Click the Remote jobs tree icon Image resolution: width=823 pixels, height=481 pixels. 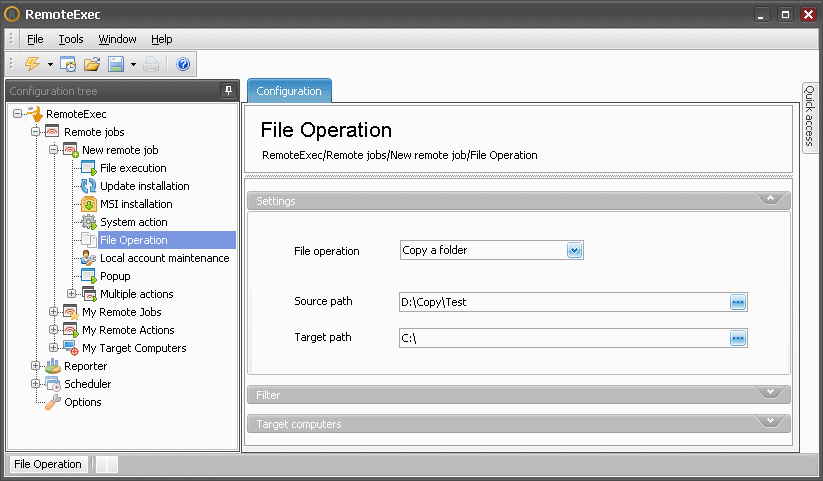point(52,131)
